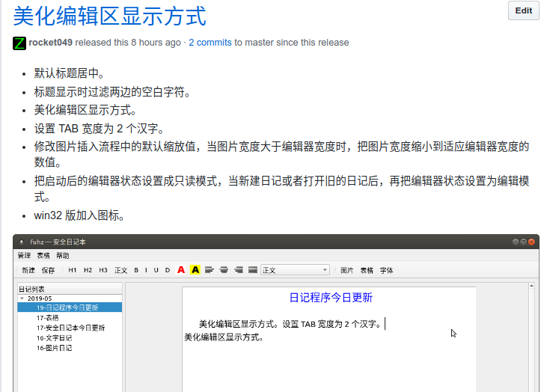550x392 pixels.
Task: Click 字体 font toolbar button
Action: point(386,270)
